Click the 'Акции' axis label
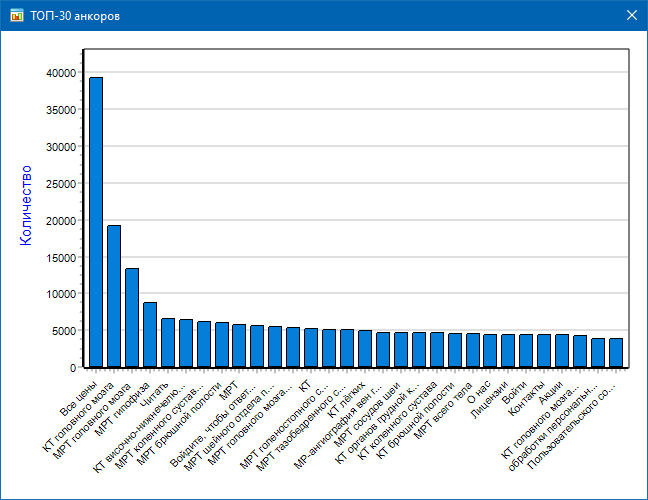This screenshot has width=648, height=500. click(551, 393)
